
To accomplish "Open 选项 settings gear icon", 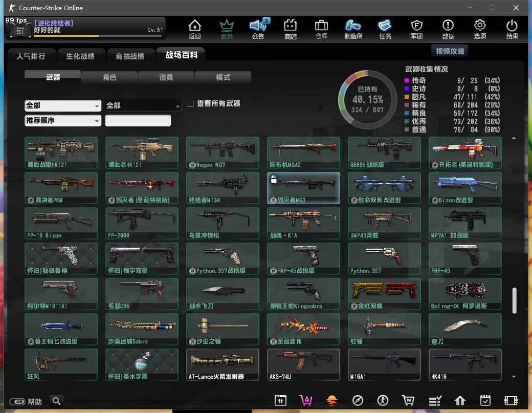I will click(x=480, y=29).
